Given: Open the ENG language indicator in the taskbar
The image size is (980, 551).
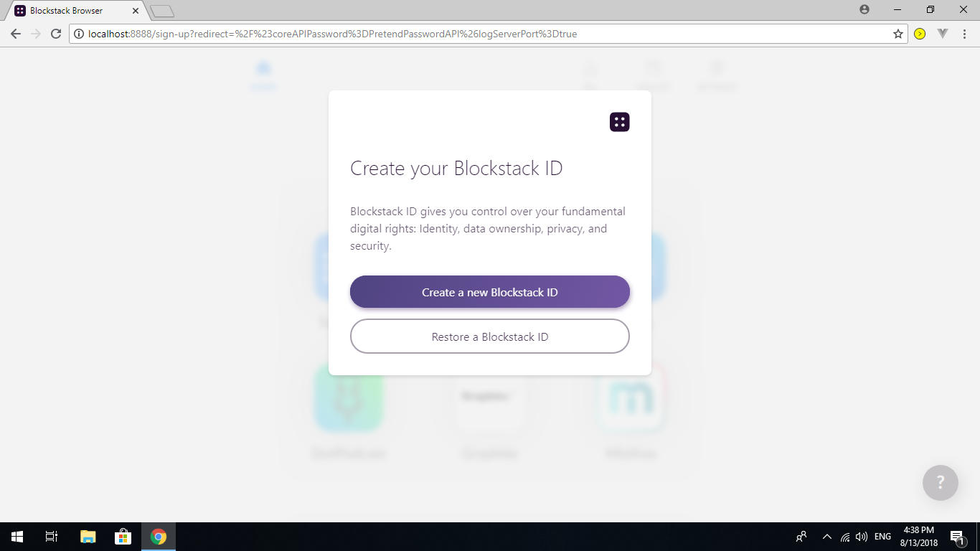Looking at the screenshot, I should 882,536.
